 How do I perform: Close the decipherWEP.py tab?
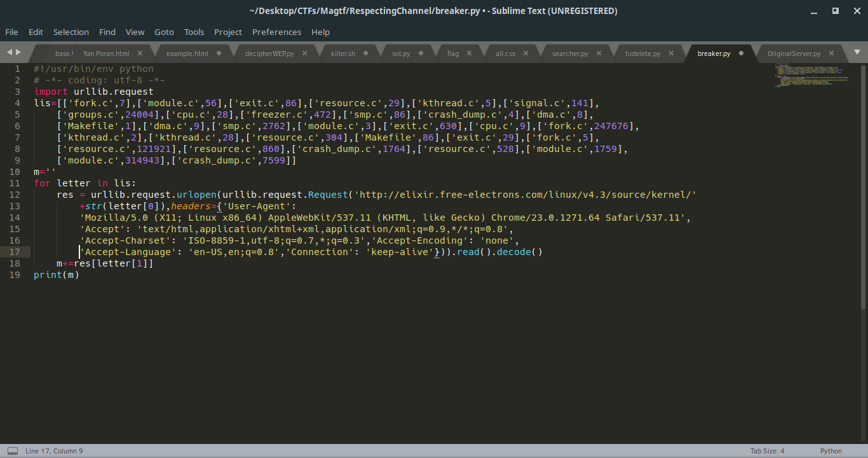click(x=304, y=53)
